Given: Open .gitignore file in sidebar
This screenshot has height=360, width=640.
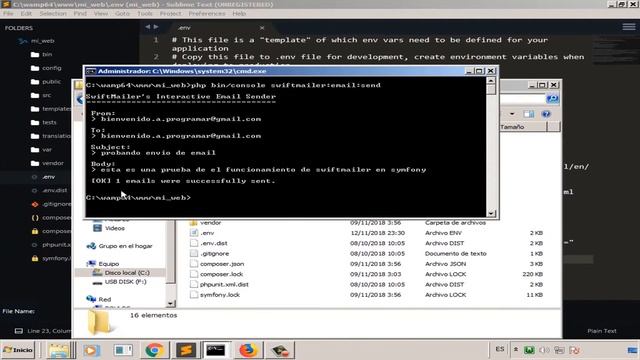Looking at the screenshot, I should (56, 204).
